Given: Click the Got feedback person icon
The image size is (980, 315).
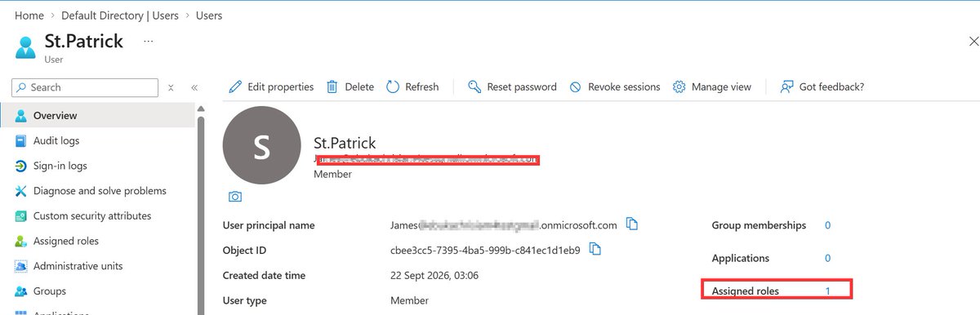Looking at the screenshot, I should pos(787,87).
